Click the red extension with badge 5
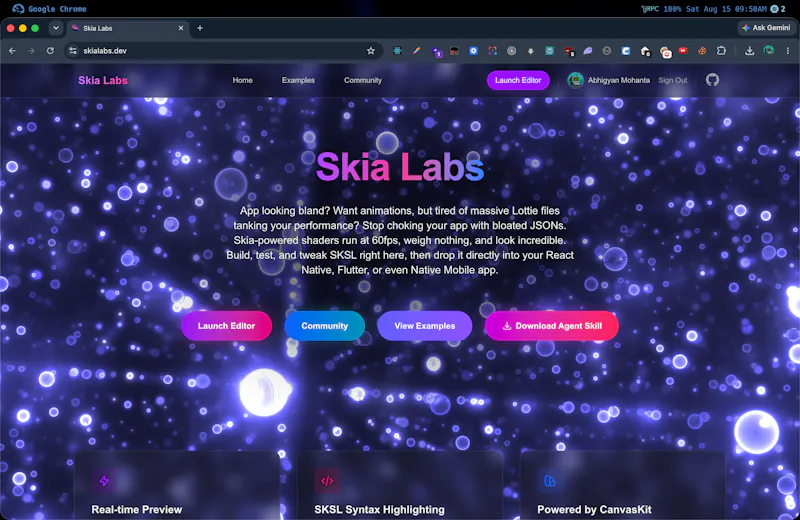 569,51
